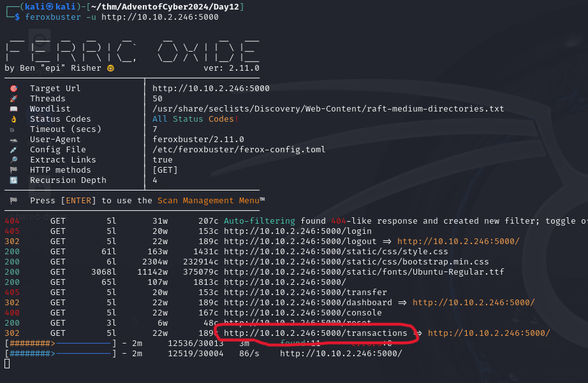Click the 11142w word count
This screenshot has width=588, height=383.
pos(152,271)
